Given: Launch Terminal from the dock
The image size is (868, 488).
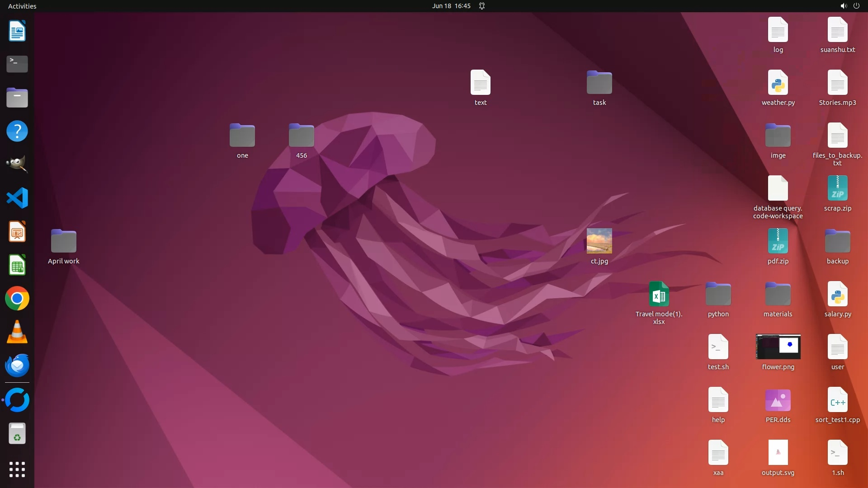Looking at the screenshot, I should pos(17,64).
